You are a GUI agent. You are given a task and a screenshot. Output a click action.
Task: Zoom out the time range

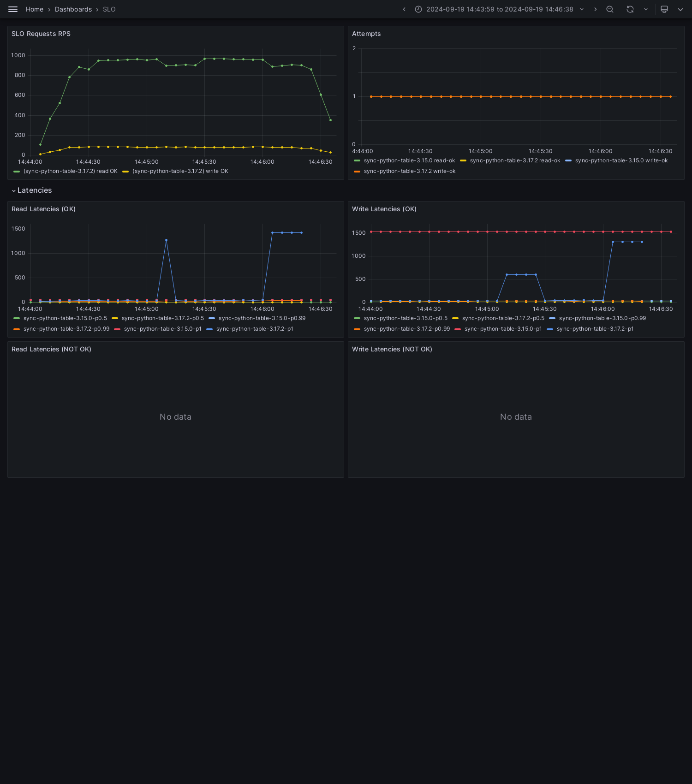[610, 9]
